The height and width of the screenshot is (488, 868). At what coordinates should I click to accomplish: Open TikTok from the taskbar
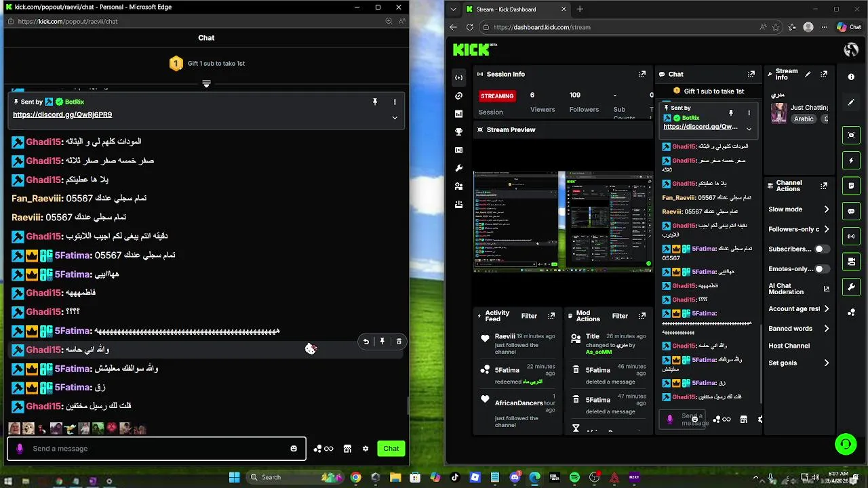click(455, 477)
